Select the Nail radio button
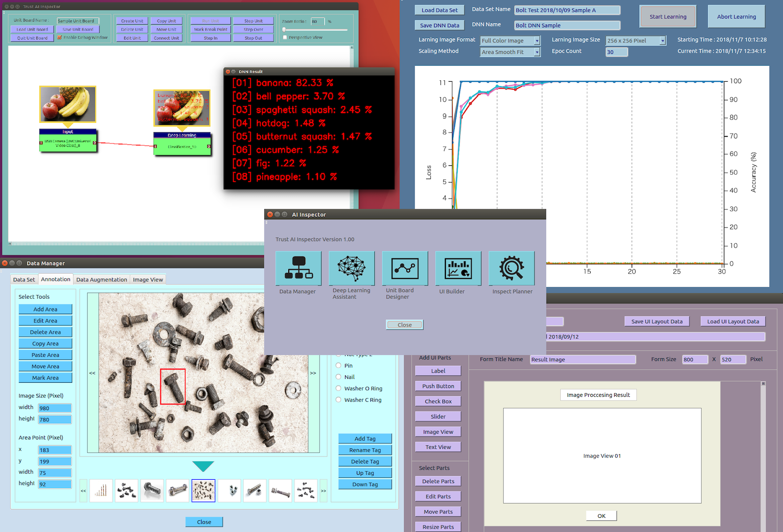The height and width of the screenshot is (532, 783). pos(338,377)
